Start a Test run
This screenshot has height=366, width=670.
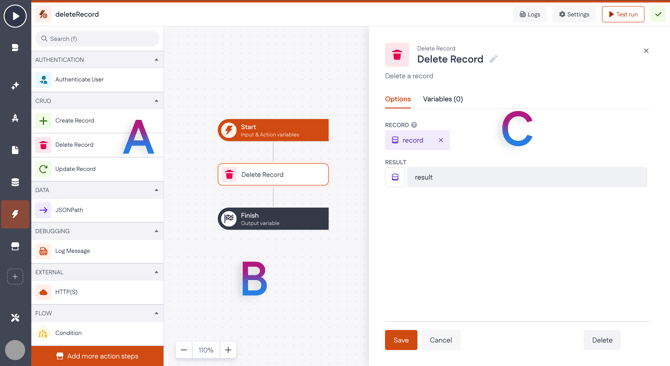point(623,14)
